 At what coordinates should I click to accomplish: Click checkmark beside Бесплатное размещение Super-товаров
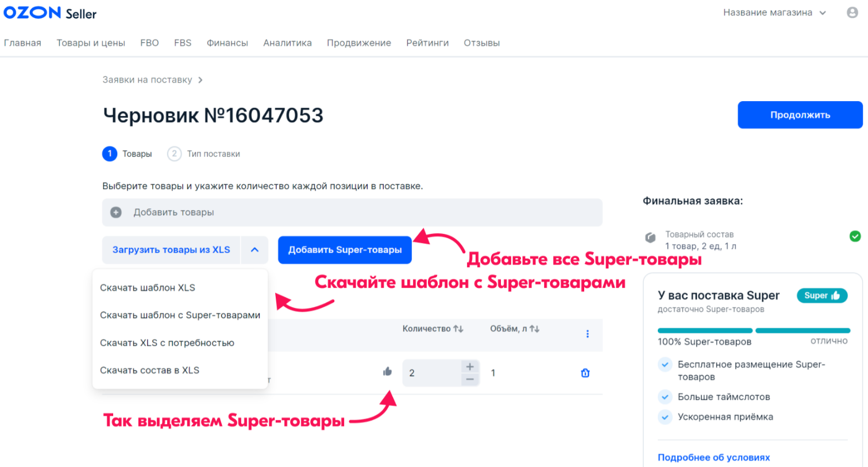tap(665, 364)
